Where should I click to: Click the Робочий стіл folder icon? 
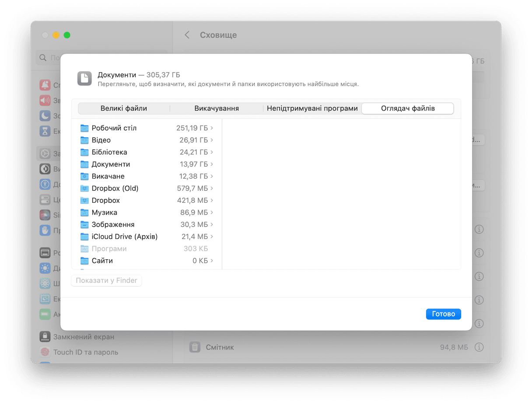click(84, 128)
